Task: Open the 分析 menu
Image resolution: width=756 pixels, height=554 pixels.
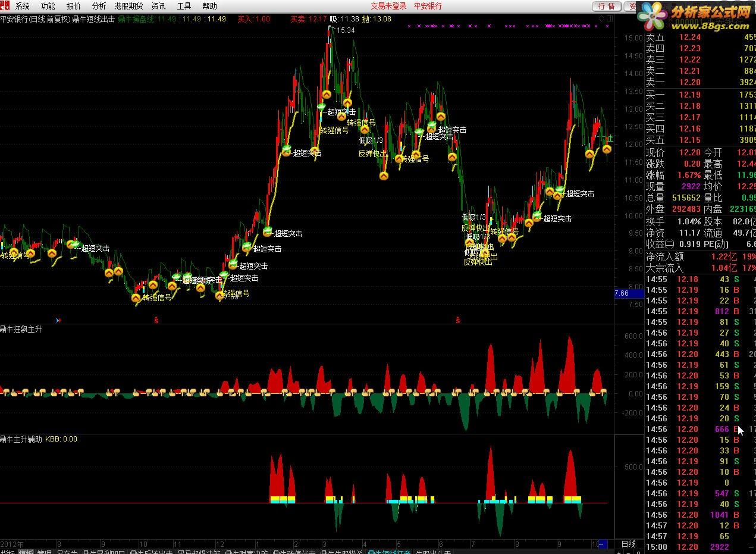Action: [99, 6]
